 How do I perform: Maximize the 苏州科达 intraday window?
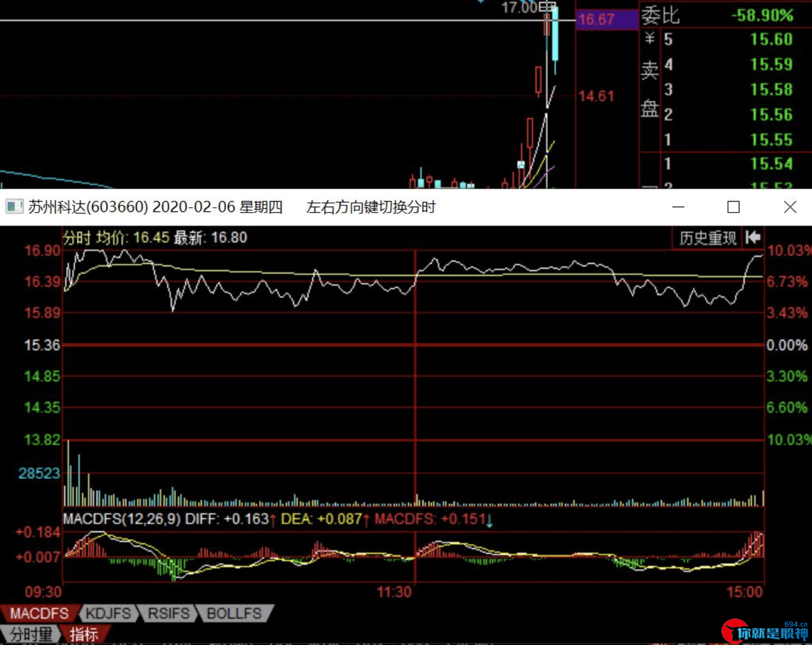[x=733, y=207]
